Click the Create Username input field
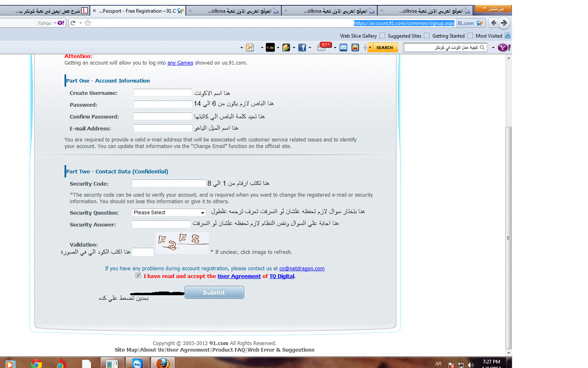This screenshot has width=588, height=368. point(163,93)
